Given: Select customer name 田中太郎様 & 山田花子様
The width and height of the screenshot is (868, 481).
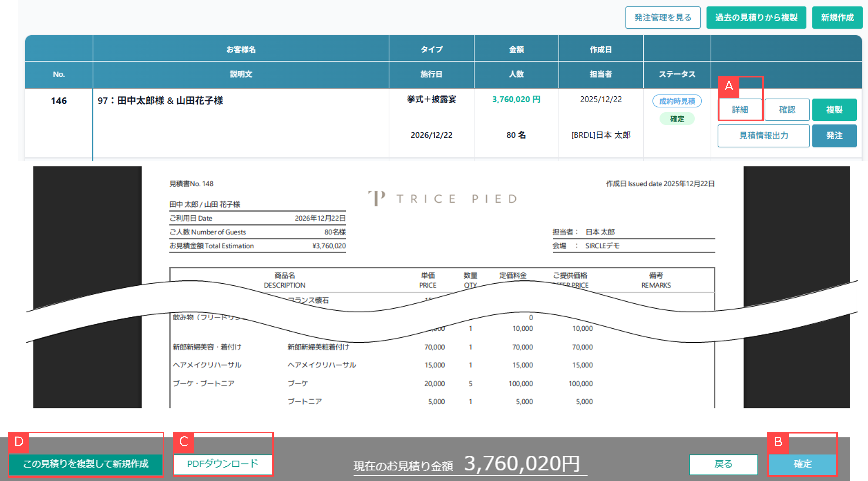Looking at the screenshot, I should coord(160,100).
